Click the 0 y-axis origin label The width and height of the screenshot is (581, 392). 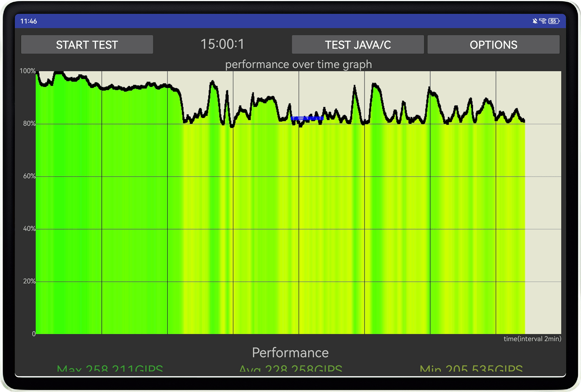coord(33,334)
